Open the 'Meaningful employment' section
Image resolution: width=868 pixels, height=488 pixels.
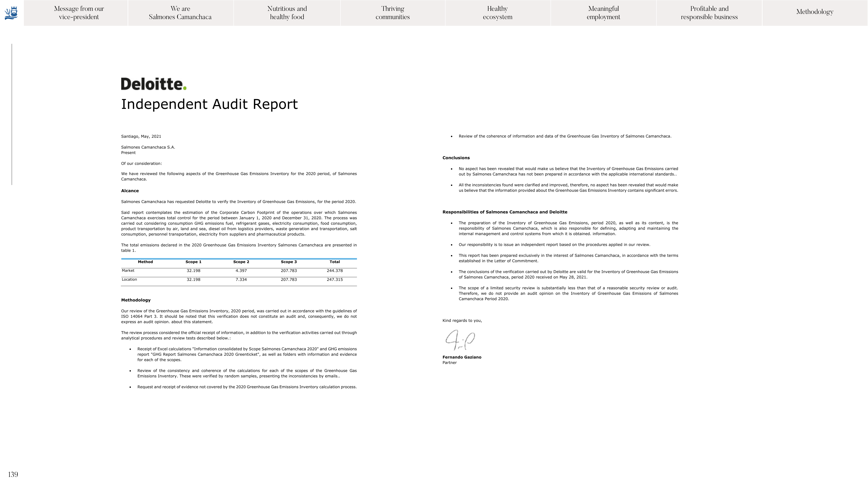(x=603, y=13)
